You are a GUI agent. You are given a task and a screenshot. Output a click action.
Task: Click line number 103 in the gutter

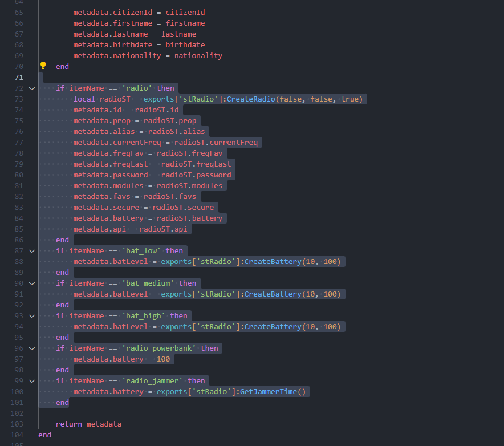[17, 424]
